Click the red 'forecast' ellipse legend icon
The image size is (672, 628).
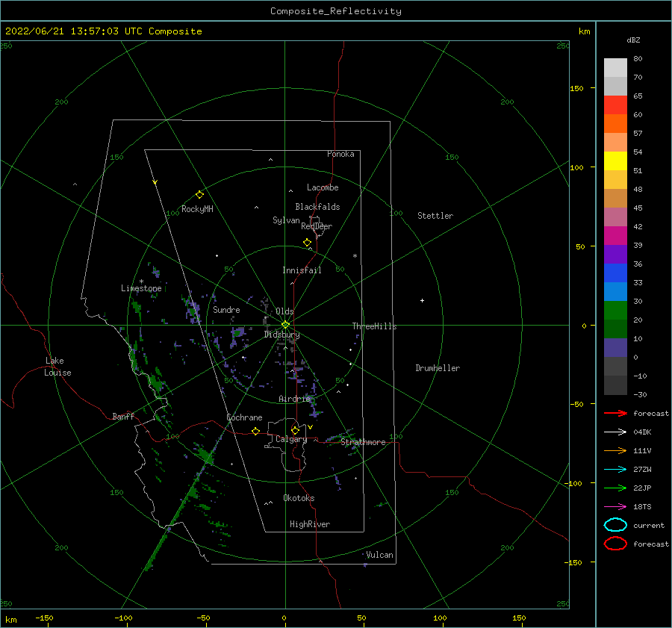tap(615, 544)
